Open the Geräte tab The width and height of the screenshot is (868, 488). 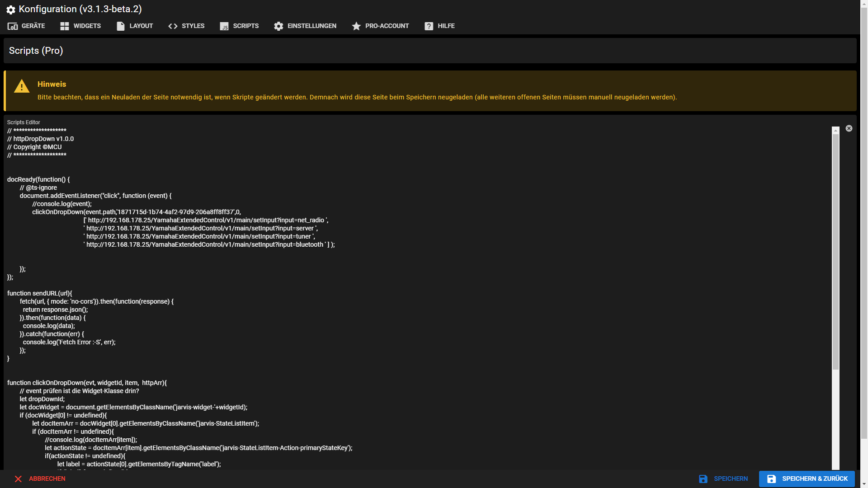click(26, 26)
